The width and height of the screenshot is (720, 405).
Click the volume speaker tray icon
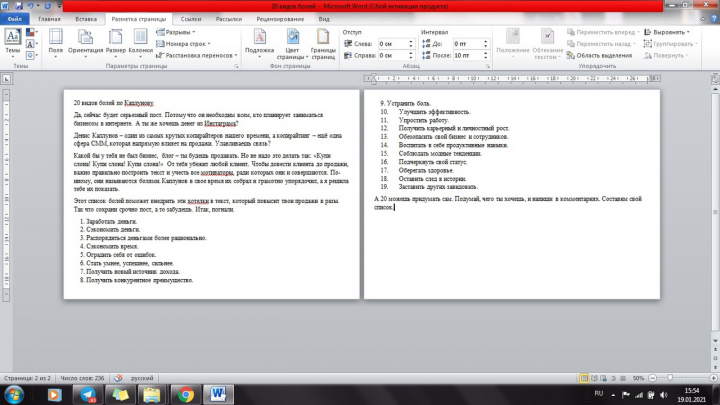664,395
